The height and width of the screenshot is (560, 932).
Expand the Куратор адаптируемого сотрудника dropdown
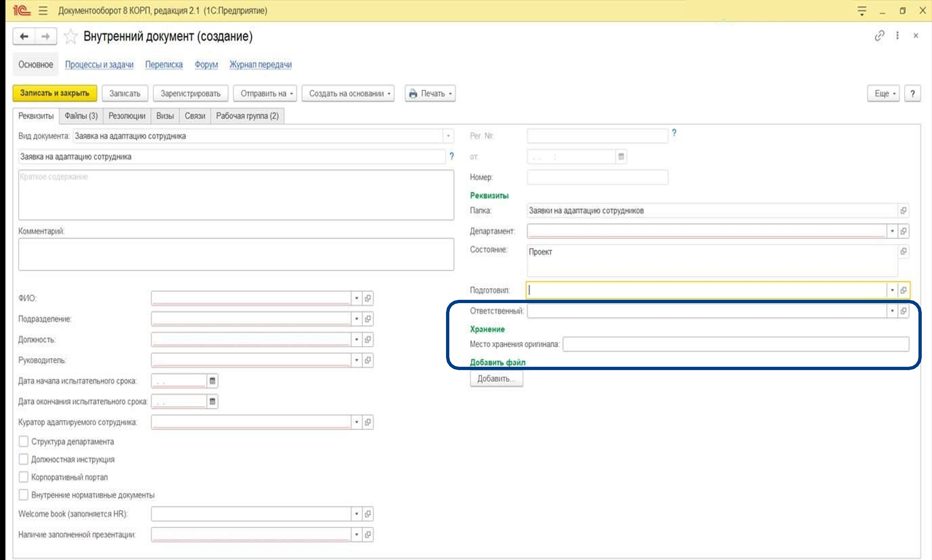coord(356,422)
